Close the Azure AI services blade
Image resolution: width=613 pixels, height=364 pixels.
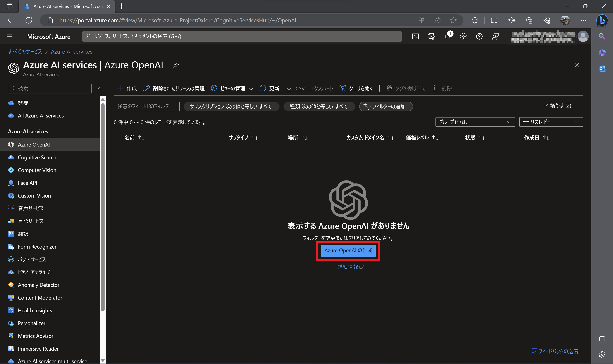576,65
